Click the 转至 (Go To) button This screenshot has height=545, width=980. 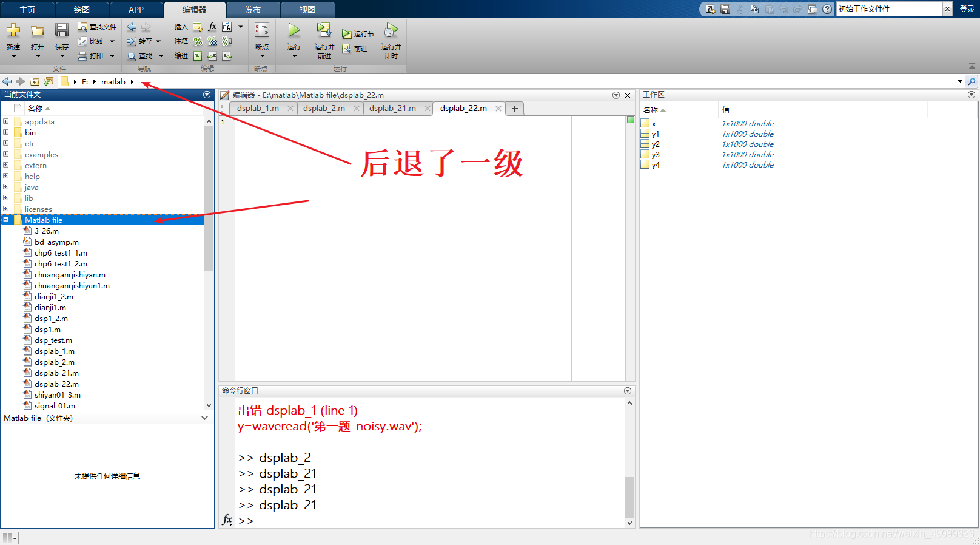144,41
